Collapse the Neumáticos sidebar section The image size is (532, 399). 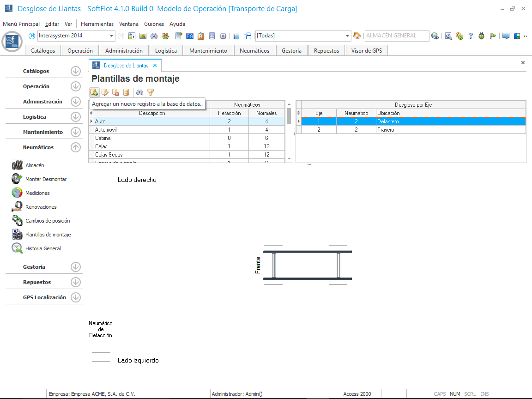tap(76, 147)
